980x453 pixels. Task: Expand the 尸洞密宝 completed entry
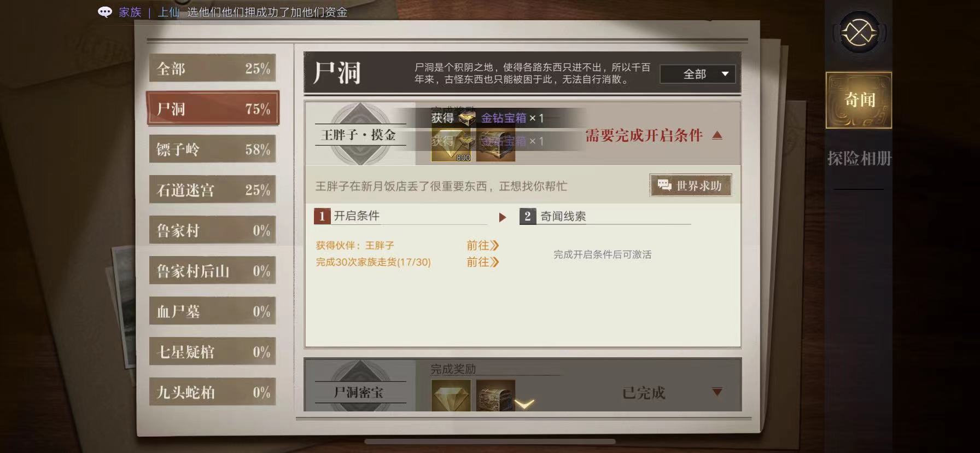[x=717, y=392]
